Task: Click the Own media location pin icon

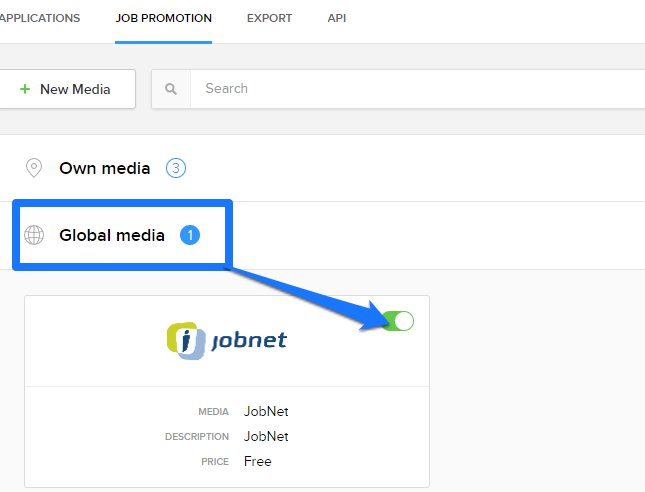Action: tap(34, 168)
